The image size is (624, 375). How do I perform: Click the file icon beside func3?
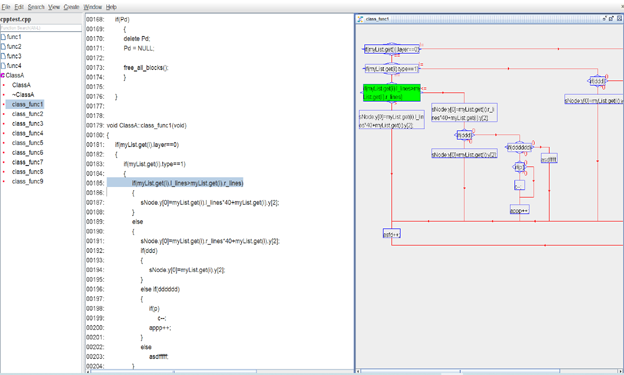3,56
